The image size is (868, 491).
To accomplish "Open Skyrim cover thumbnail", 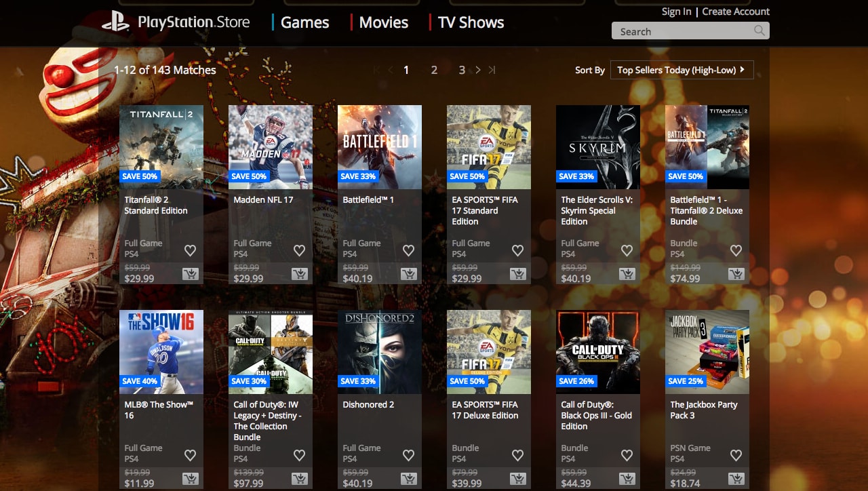I will 598,147.
